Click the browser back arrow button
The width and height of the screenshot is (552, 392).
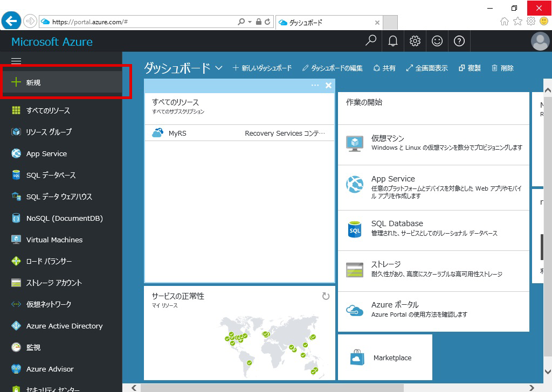11,21
